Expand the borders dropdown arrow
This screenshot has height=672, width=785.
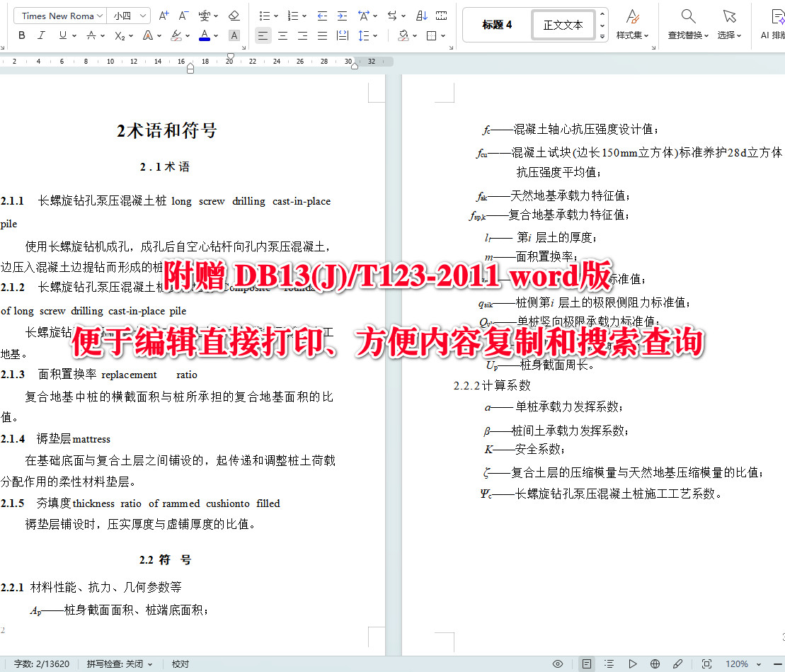pyautogui.click(x=443, y=35)
